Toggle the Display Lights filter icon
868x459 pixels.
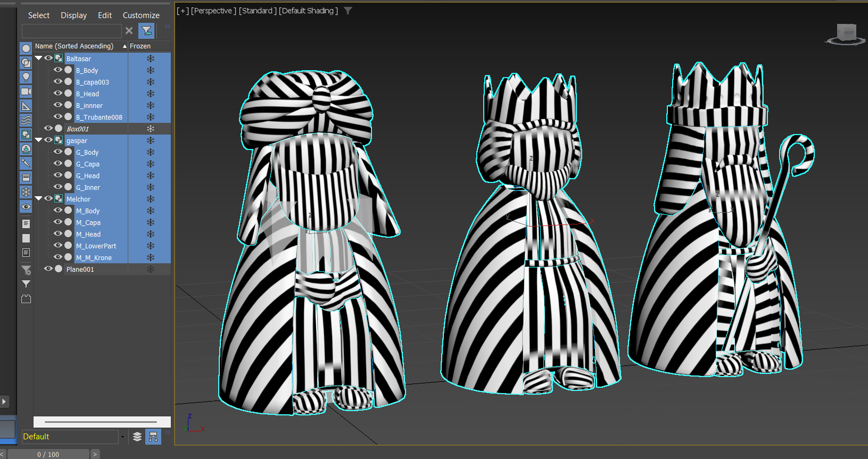point(26,77)
